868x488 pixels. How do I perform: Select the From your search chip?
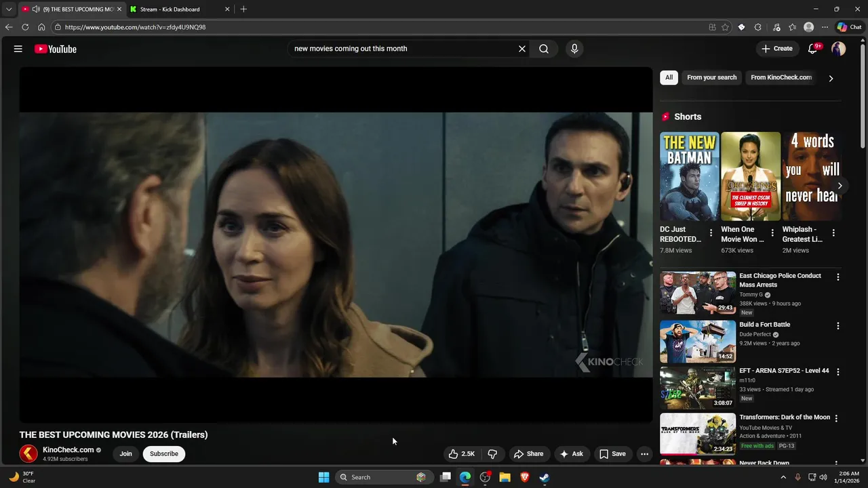pos(711,77)
